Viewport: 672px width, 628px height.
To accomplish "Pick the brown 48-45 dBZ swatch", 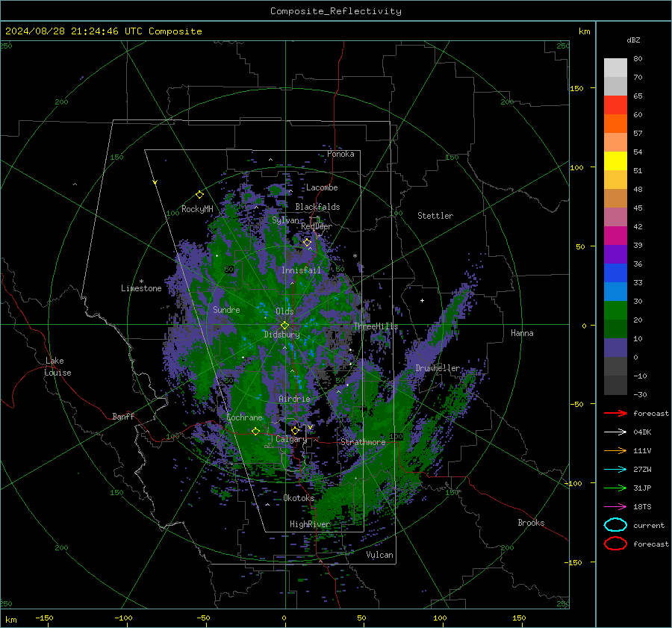I will (615, 198).
